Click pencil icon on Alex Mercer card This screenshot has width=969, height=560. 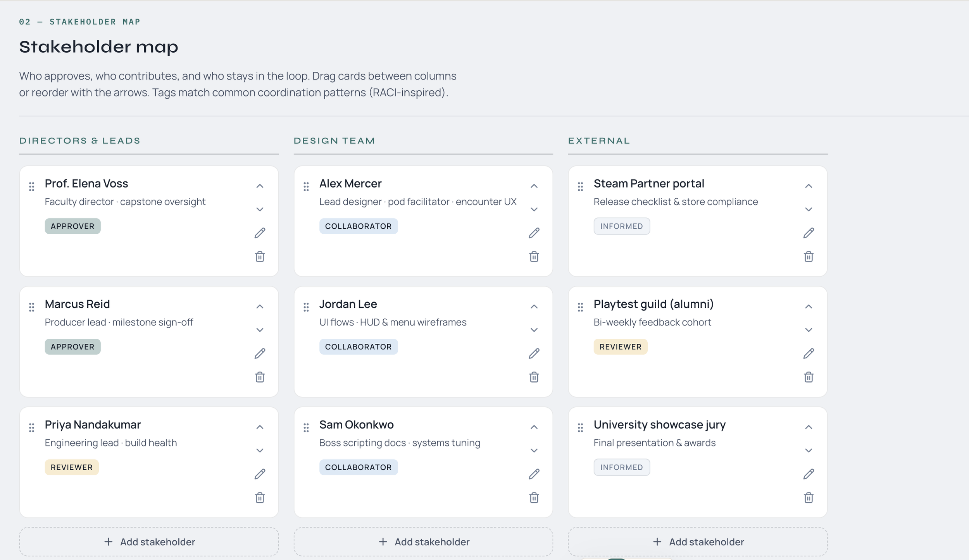pos(534,233)
